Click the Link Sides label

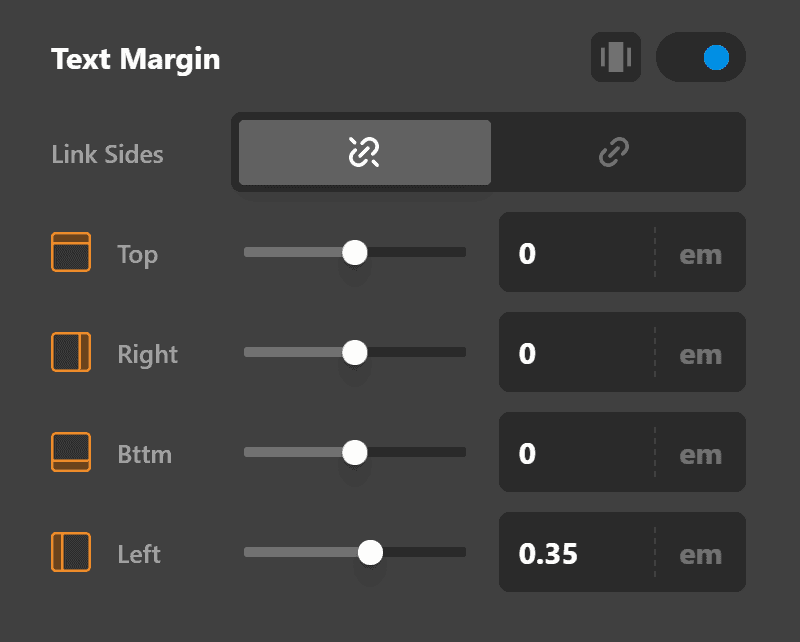tap(107, 154)
